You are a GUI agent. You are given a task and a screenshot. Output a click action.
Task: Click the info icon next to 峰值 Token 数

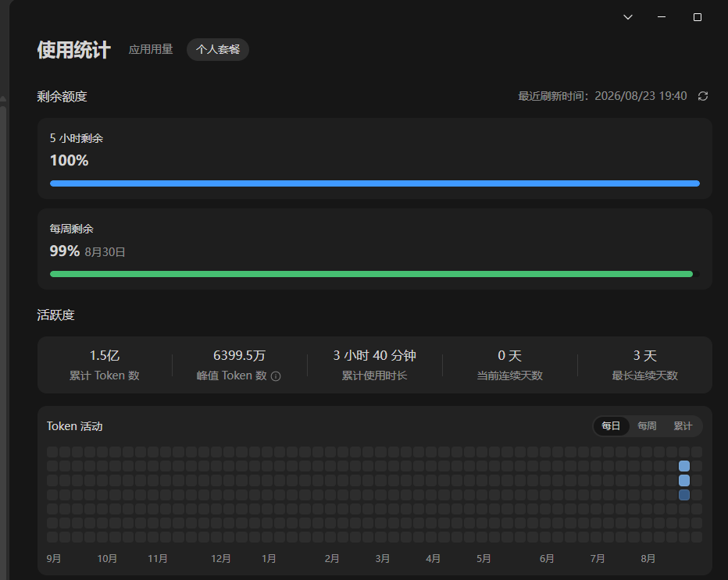276,376
